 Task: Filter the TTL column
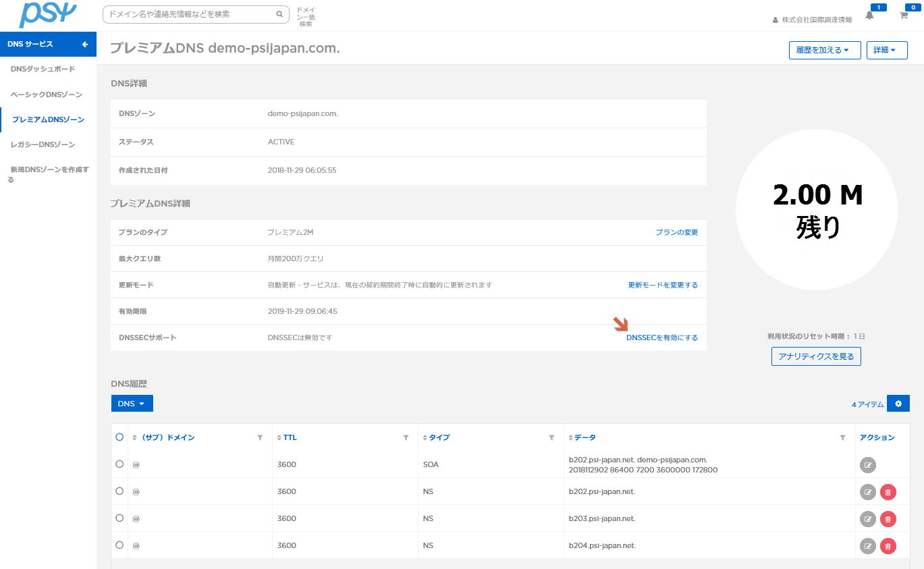click(406, 438)
